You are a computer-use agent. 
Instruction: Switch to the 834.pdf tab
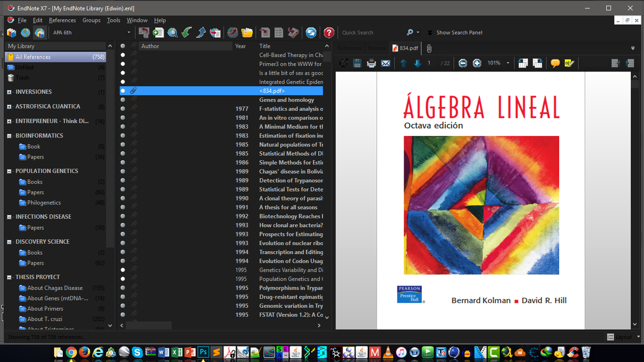[405, 48]
